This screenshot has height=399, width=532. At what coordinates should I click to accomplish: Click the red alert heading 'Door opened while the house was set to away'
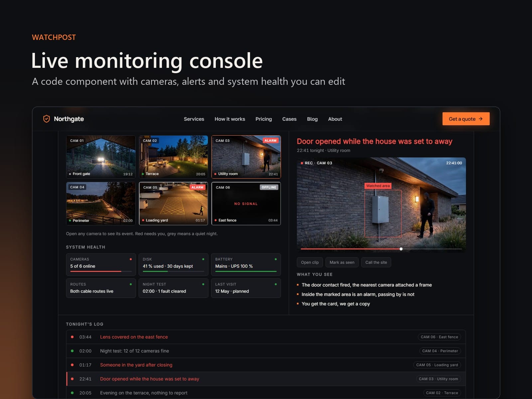pyautogui.click(x=374, y=141)
